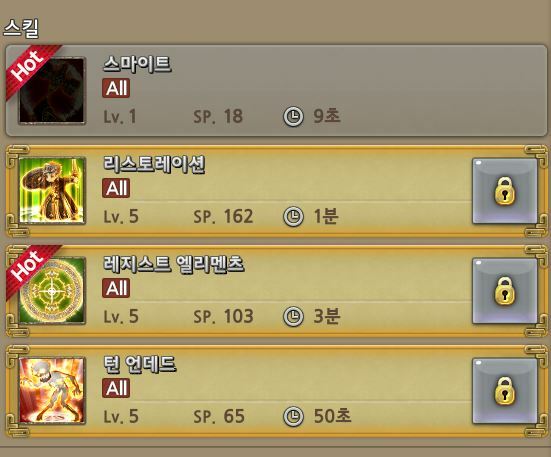Open the 턴 언데드 skill name entry

tap(139, 364)
